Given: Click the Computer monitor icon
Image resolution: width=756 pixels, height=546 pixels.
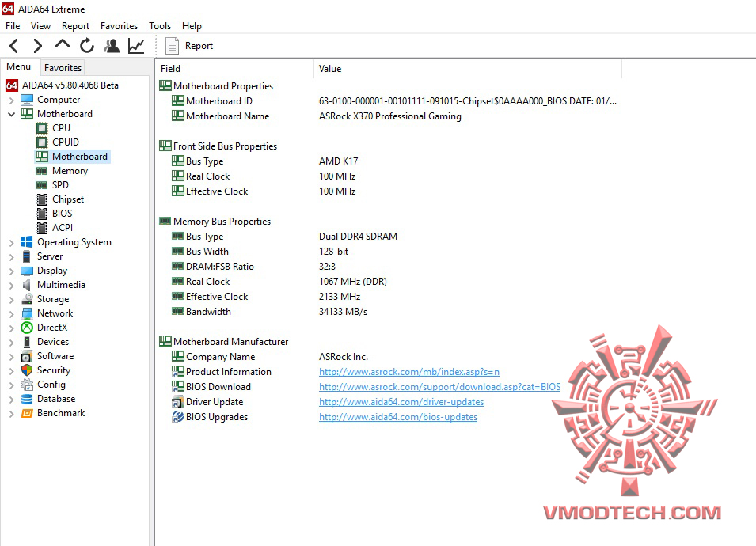Looking at the screenshot, I should coord(27,100).
